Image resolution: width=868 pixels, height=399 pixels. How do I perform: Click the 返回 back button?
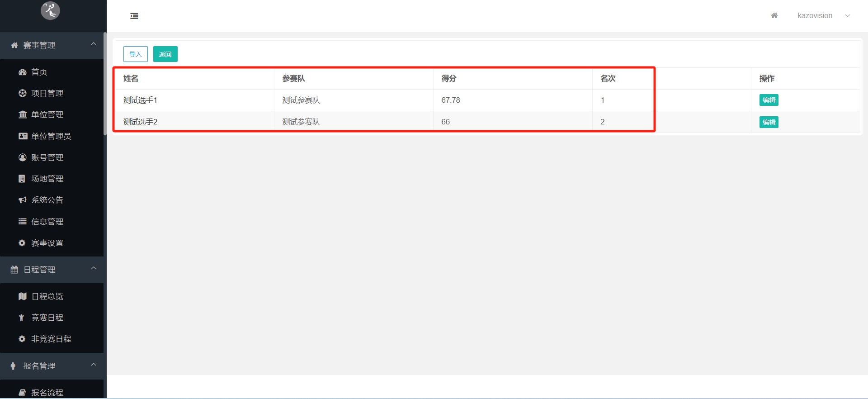165,54
